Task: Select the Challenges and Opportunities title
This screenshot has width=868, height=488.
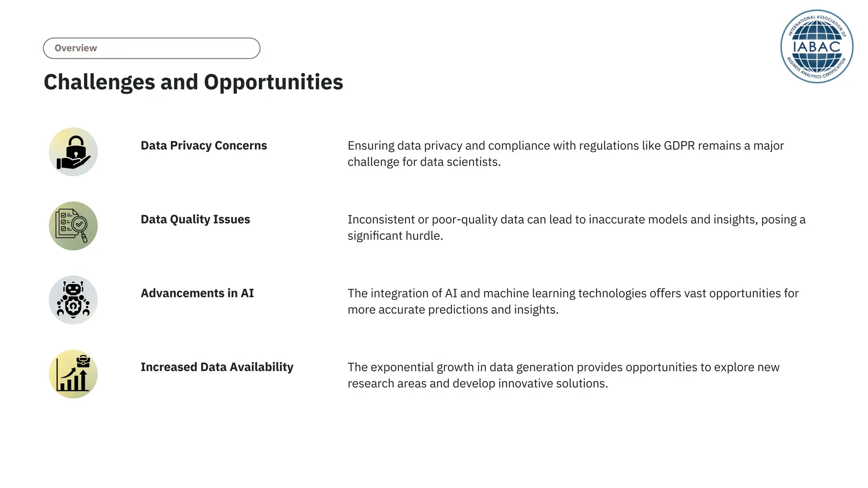Action: (193, 82)
